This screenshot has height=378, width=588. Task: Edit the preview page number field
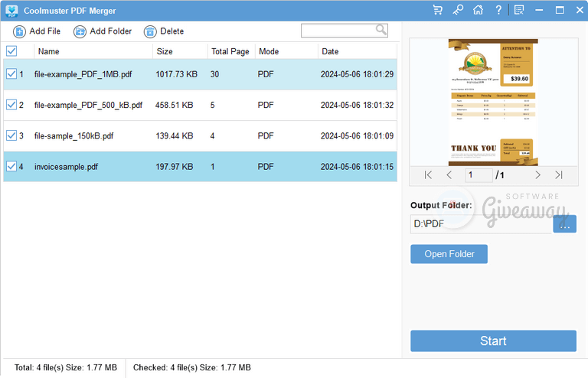tap(479, 175)
